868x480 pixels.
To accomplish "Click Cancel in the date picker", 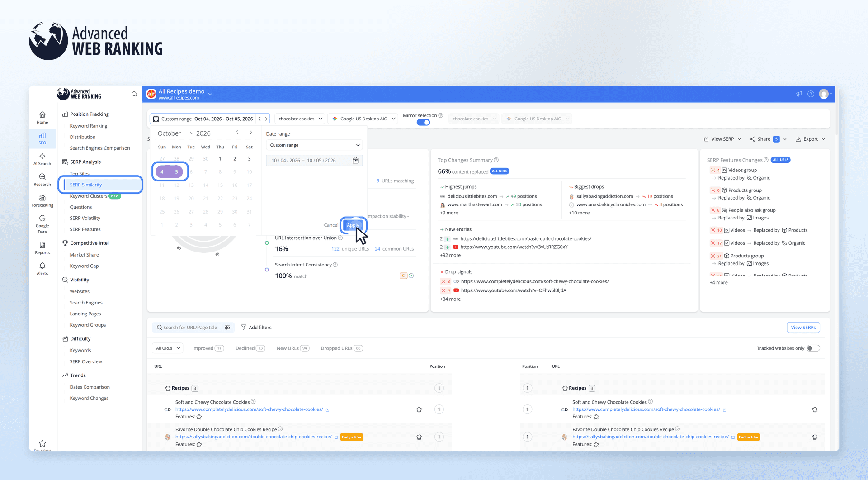I will pos(331,225).
